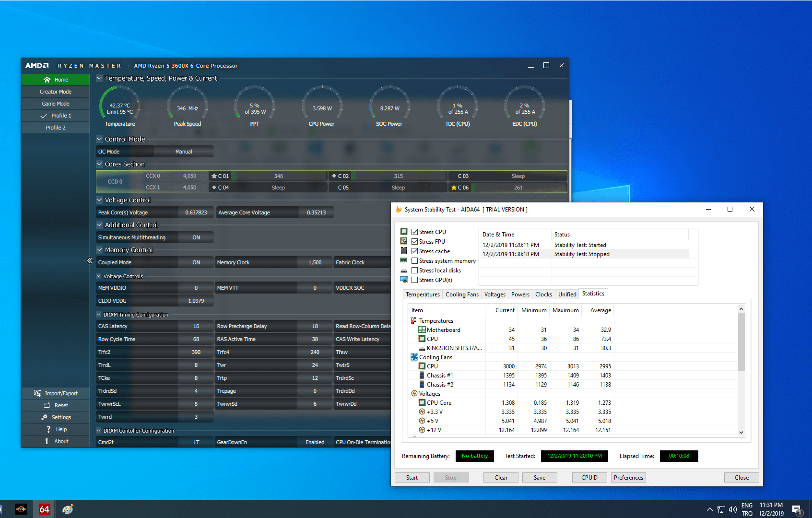This screenshot has width=812, height=518.
Task: Click the Temperature gauge showing 42.37 °C
Action: [120, 106]
